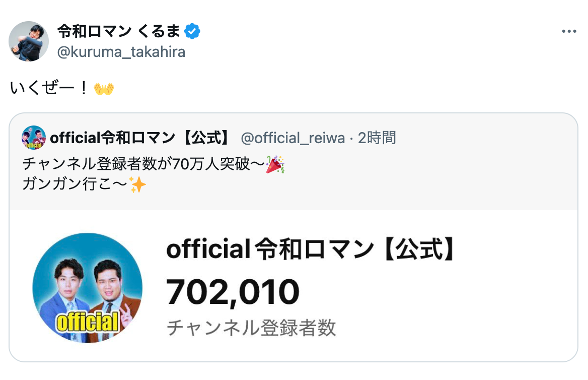The width and height of the screenshot is (588, 380).
Task: Click the subscriber count 702,010
Action: point(234,290)
